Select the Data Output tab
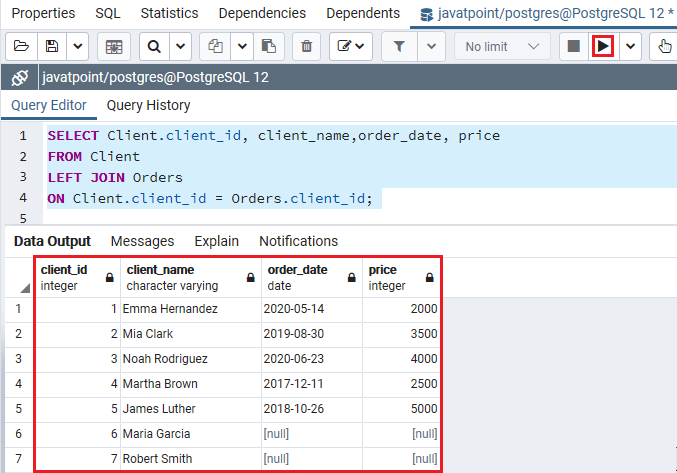This screenshot has width=677, height=473. 52,241
